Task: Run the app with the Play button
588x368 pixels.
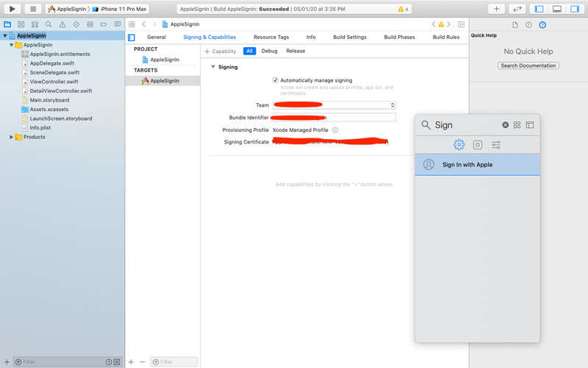Action: pyautogui.click(x=12, y=9)
